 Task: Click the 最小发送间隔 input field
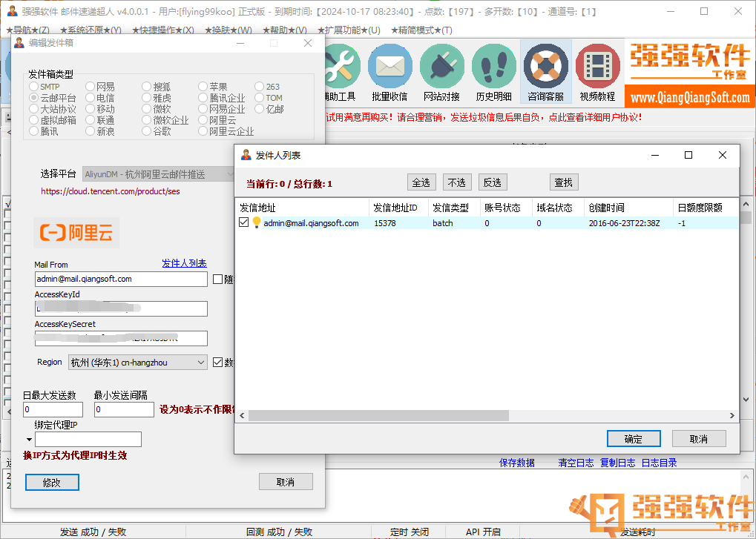point(124,409)
